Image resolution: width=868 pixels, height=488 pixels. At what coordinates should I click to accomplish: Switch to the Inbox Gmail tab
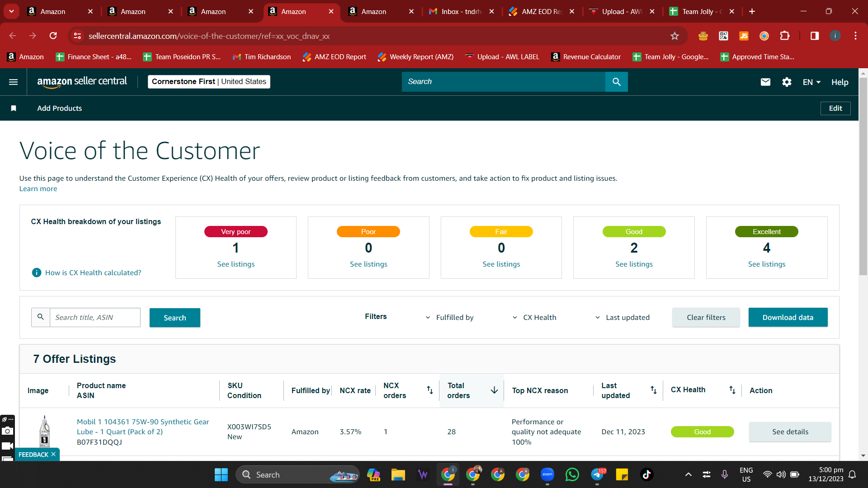tap(461, 11)
